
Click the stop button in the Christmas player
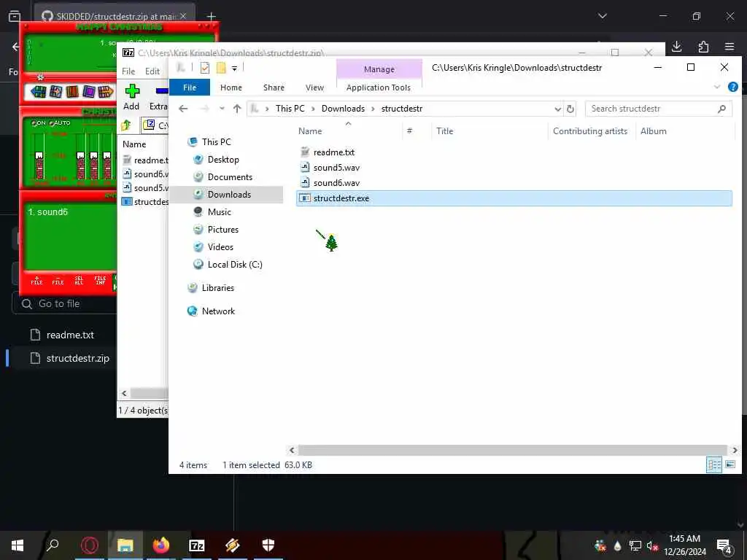point(88,91)
